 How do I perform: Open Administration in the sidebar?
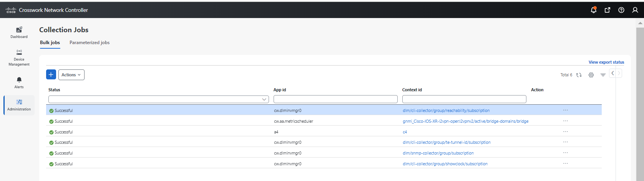tap(19, 105)
